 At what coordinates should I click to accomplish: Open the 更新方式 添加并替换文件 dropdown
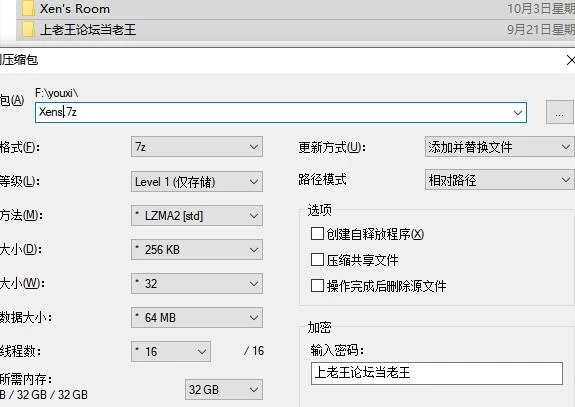(x=500, y=147)
